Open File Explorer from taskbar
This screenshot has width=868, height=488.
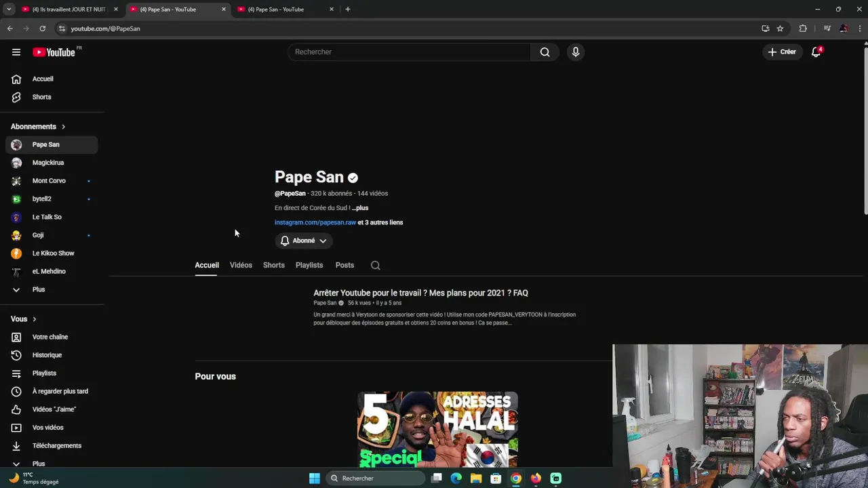click(476, 479)
